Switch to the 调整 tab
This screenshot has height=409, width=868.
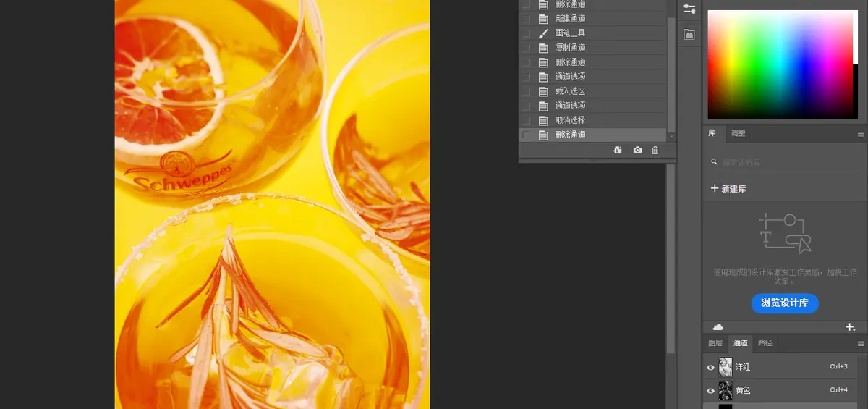click(738, 134)
